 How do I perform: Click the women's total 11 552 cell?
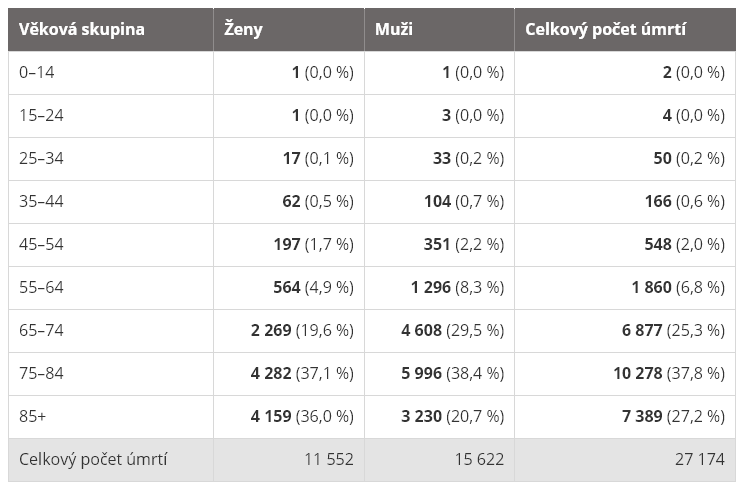[x=329, y=459]
